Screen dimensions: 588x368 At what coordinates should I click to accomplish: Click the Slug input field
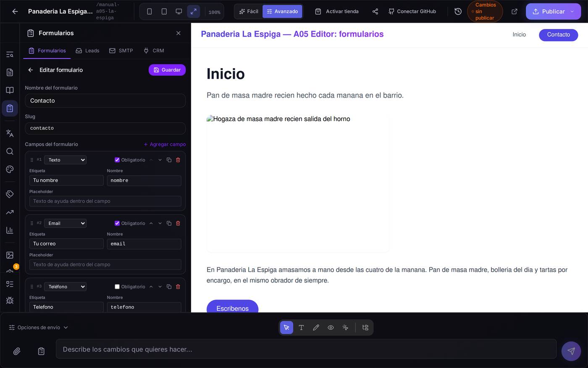[x=105, y=128]
